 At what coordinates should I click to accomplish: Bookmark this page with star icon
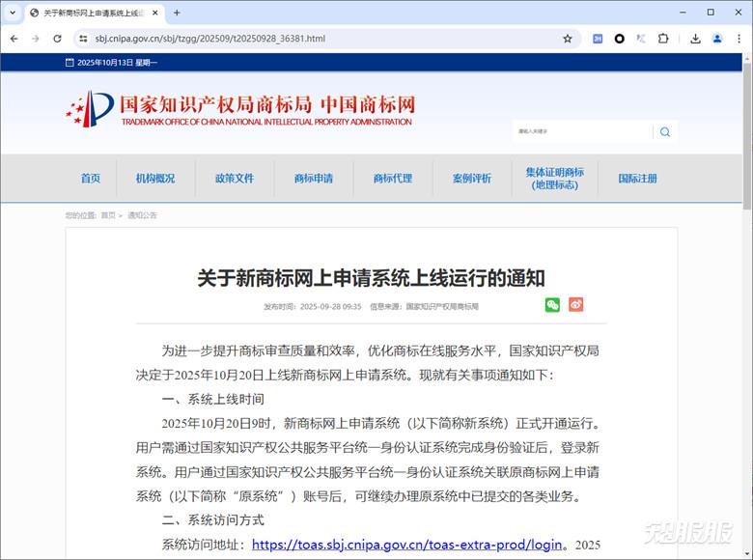point(568,39)
